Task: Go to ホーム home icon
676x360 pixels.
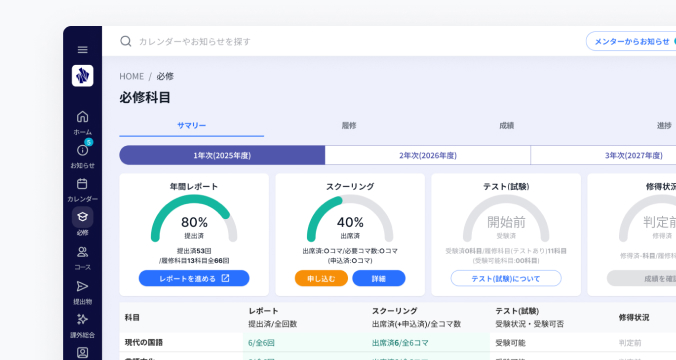Action: point(82,117)
